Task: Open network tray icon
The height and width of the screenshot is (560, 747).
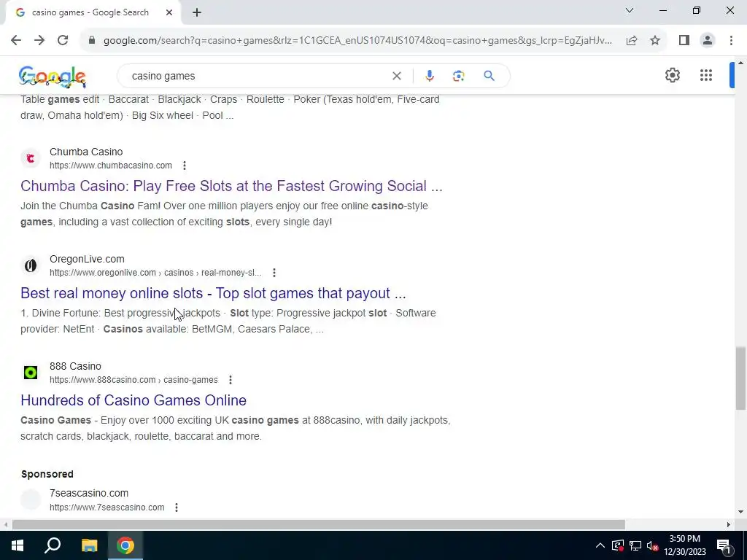Action: (635, 545)
